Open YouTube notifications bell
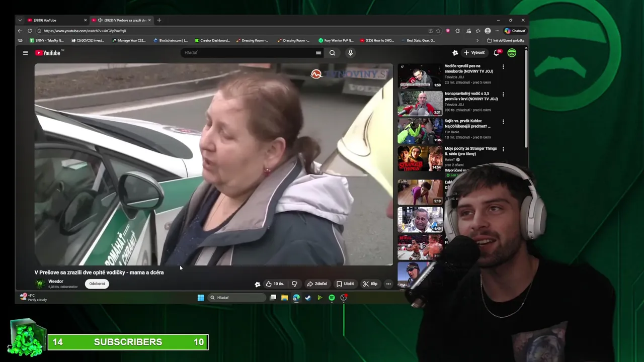The width and height of the screenshot is (644, 362). [x=497, y=52]
